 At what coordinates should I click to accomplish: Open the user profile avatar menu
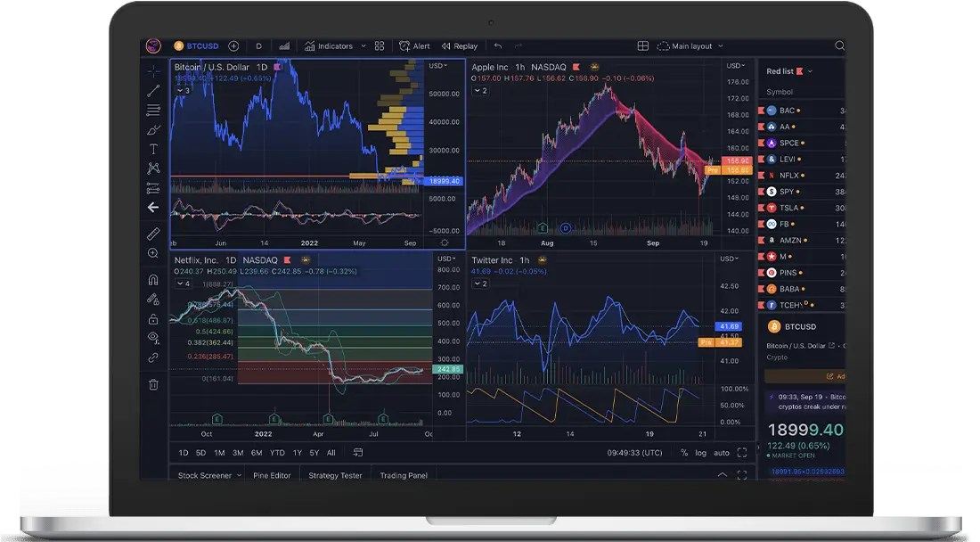click(153, 45)
